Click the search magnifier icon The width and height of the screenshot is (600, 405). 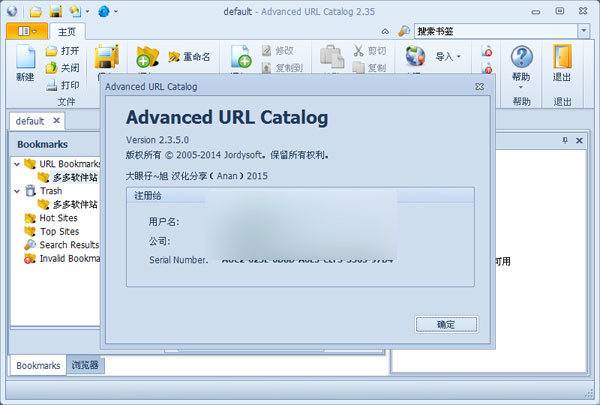[404, 31]
